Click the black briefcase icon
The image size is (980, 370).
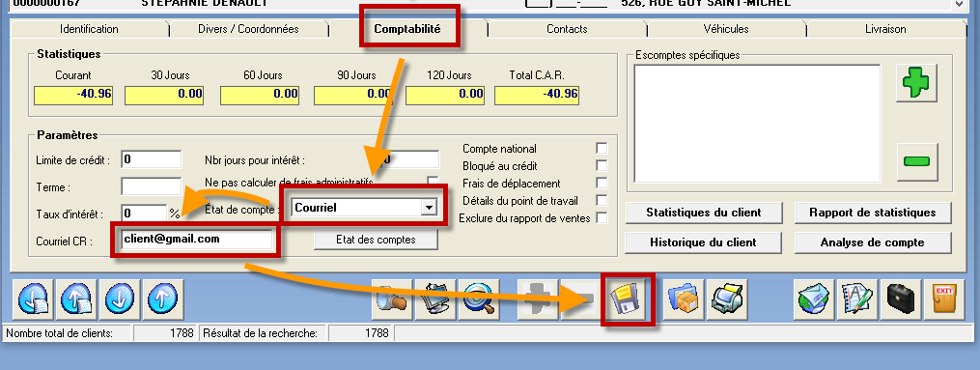pos(901,299)
